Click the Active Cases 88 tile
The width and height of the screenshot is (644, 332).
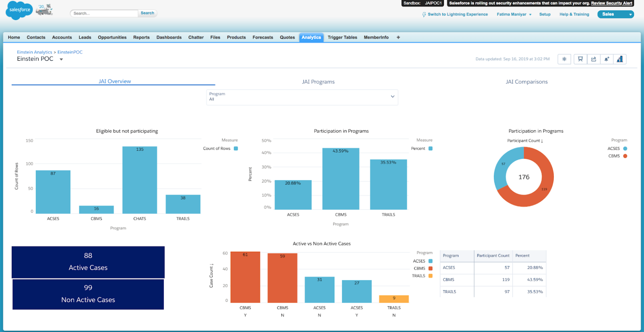click(88, 262)
